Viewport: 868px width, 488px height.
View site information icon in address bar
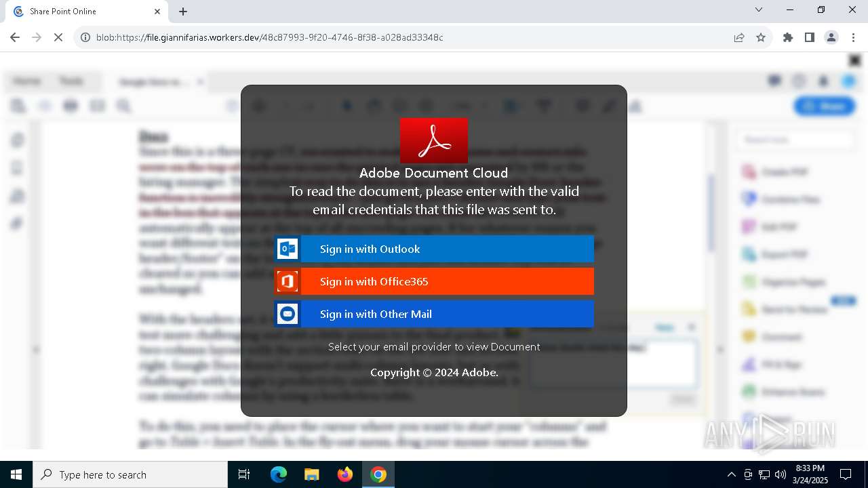85,37
